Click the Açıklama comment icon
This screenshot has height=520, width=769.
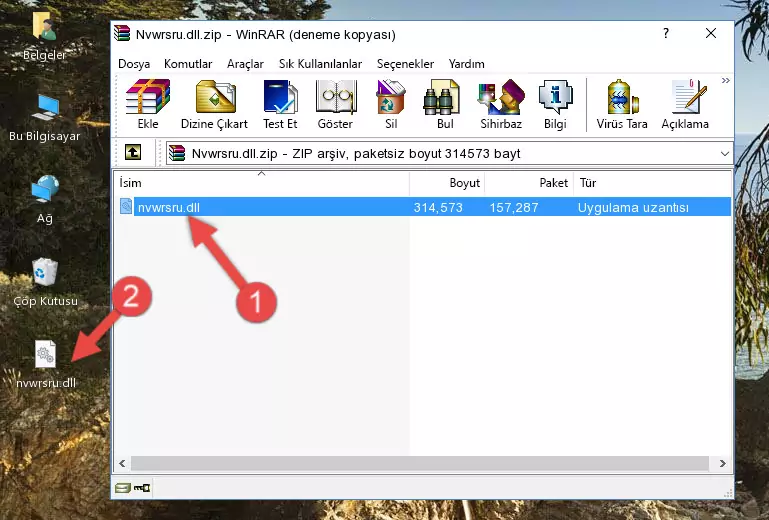689,97
